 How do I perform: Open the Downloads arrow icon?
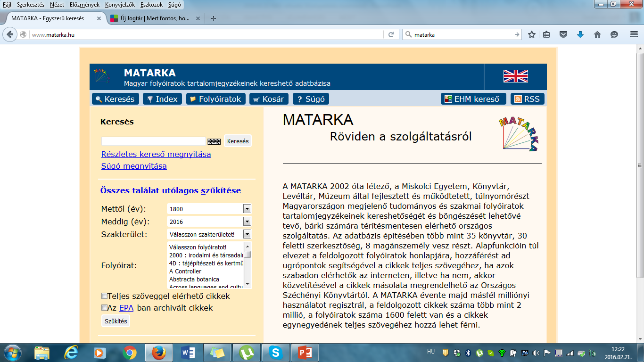click(x=580, y=34)
